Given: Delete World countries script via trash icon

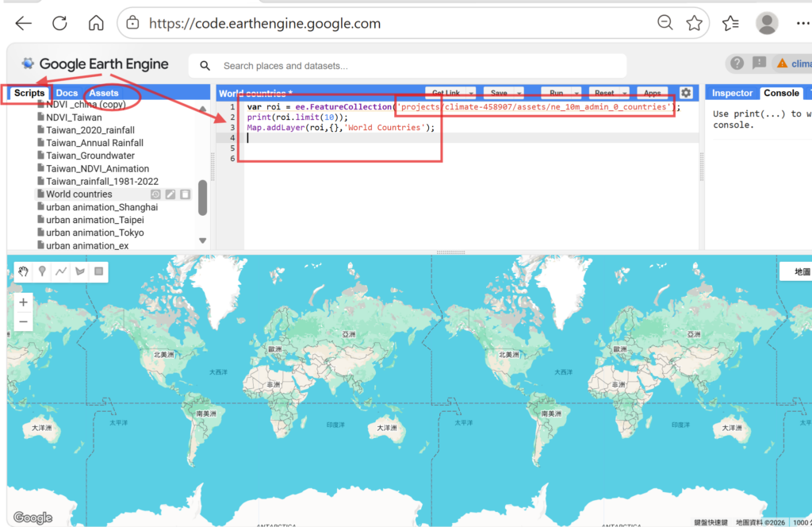Looking at the screenshot, I should pyautogui.click(x=185, y=194).
